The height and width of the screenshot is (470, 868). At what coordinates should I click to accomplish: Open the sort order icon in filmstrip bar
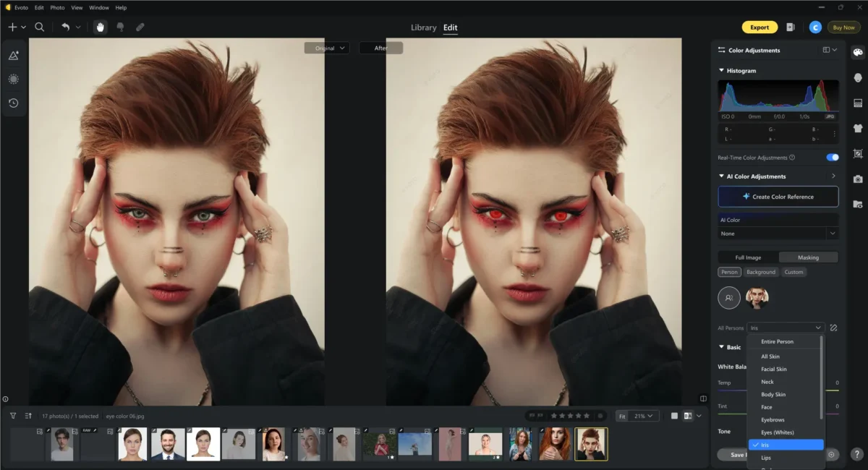(28, 416)
